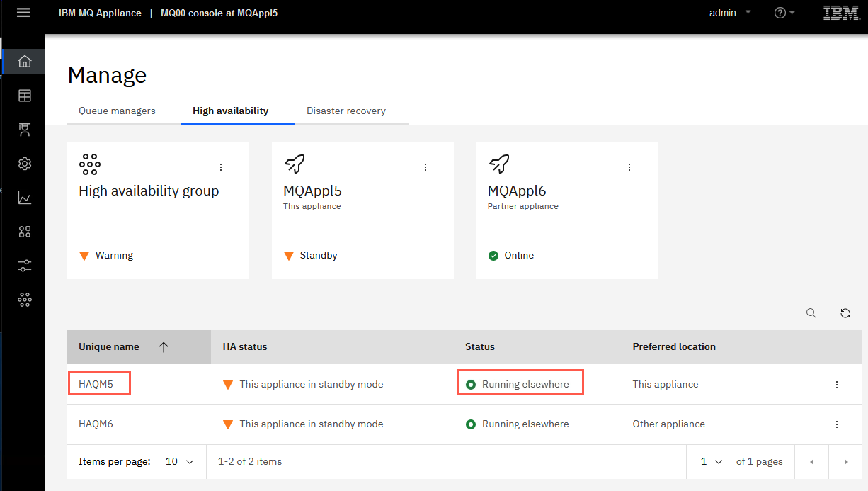
Task: Click the High availability group cluster icon
Action: click(90, 164)
